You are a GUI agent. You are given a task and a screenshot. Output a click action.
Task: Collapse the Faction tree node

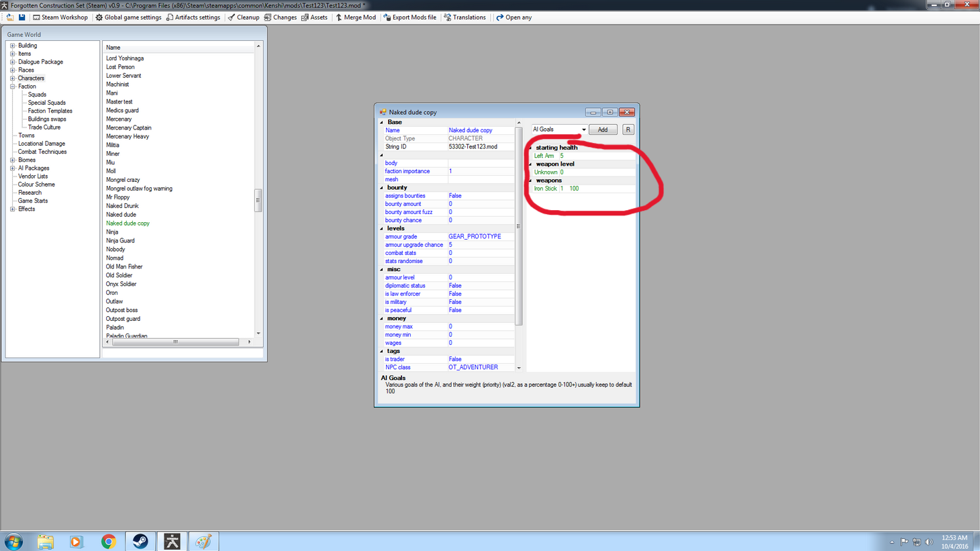point(12,87)
